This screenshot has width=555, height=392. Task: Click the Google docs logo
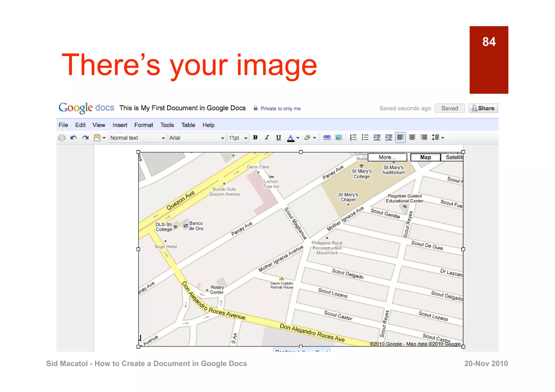point(86,108)
